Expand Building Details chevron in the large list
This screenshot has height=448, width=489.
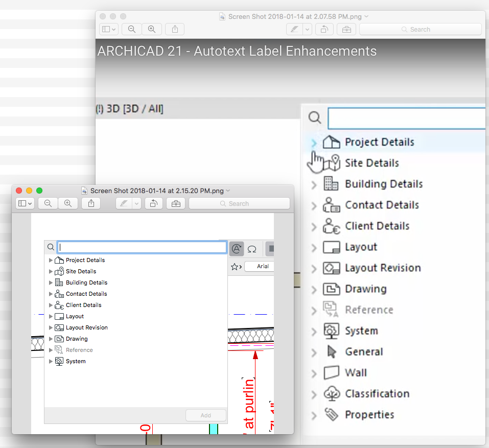pos(314,185)
